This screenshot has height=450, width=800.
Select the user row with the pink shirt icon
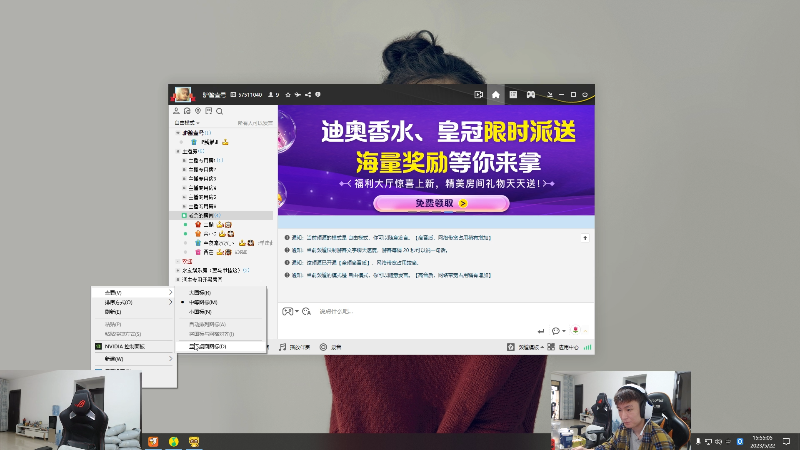221,252
